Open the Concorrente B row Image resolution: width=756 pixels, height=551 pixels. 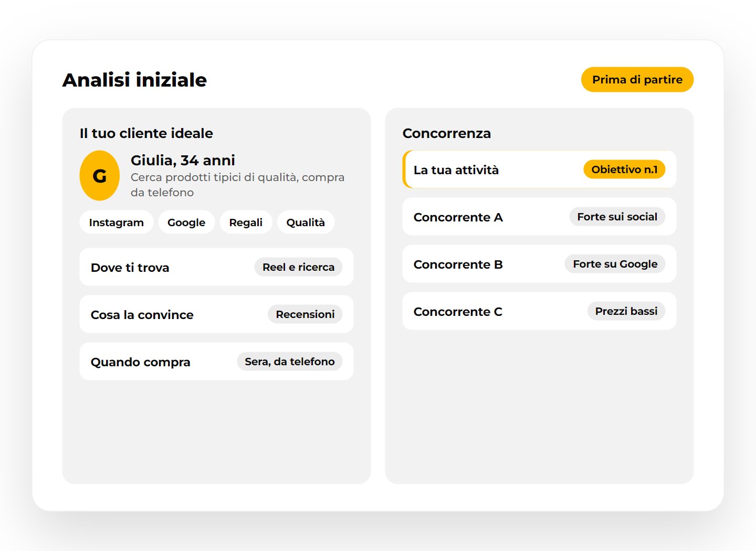tap(539, 264)
